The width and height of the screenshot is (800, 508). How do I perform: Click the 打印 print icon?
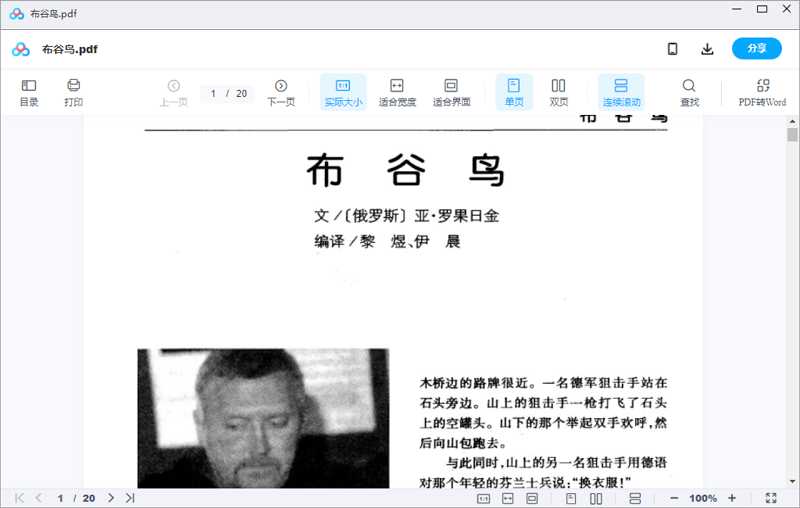pos(73,92)
